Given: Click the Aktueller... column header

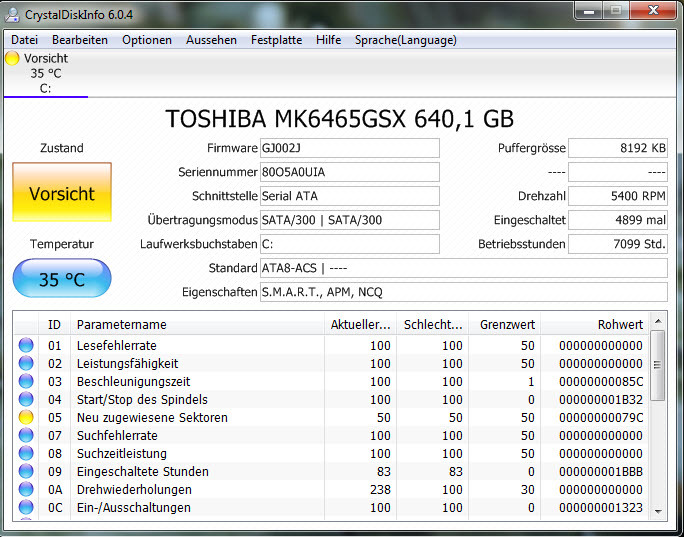Looking at the screenshot, I should 360,325.
